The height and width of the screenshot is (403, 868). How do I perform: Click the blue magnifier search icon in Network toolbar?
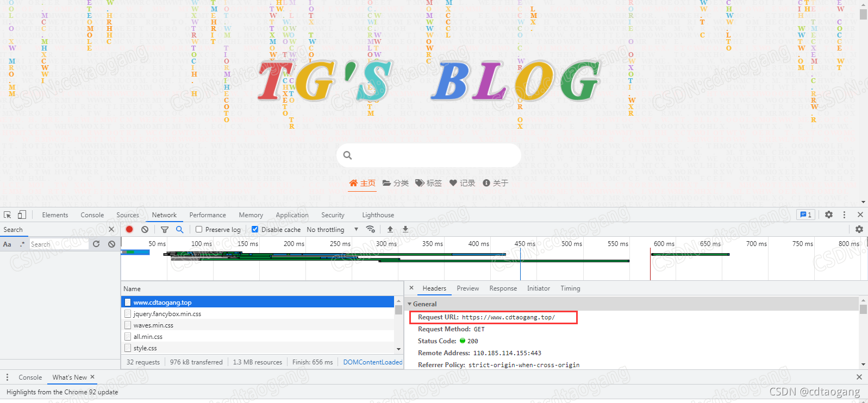coord(180,229)
